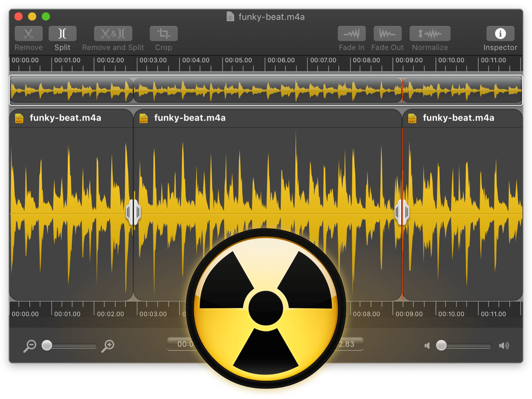Select the third funky-beat.m4a clip header
The width and height of the screenshot is (532, 399).
tap(458, 118)
